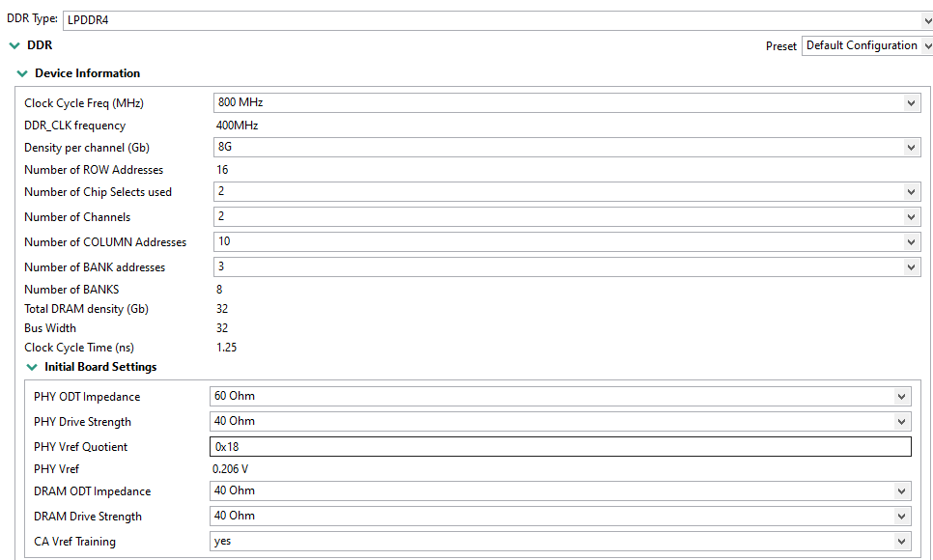933x560 pixels.
Task: Click the PHY Vref Quotient input field
Action: coord(560,447)
